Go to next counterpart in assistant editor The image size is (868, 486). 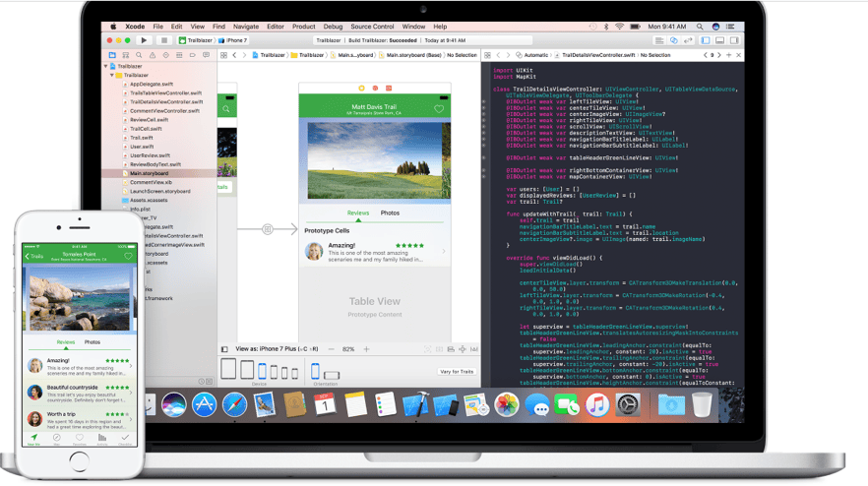719,55
